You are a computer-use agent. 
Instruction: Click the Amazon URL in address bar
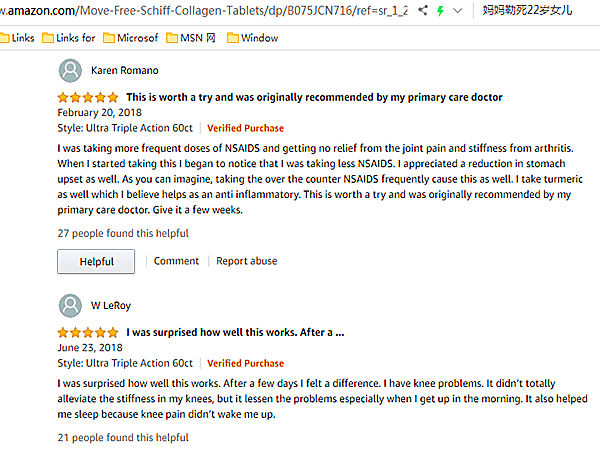(200, 11)
